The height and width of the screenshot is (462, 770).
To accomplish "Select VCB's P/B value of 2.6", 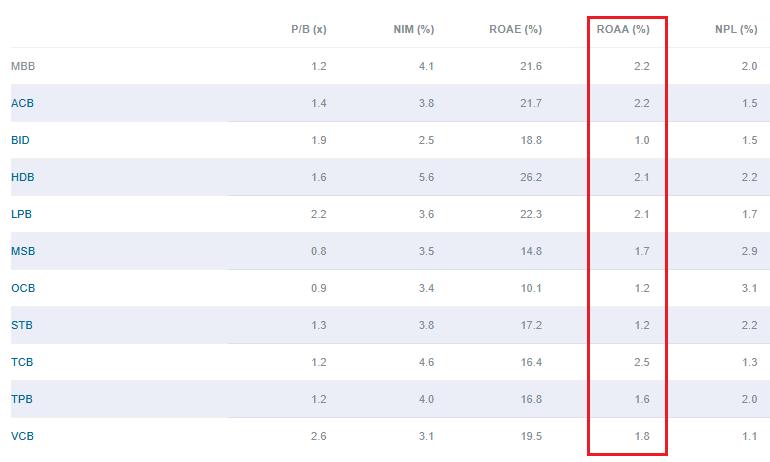I will tap(319, 436).
